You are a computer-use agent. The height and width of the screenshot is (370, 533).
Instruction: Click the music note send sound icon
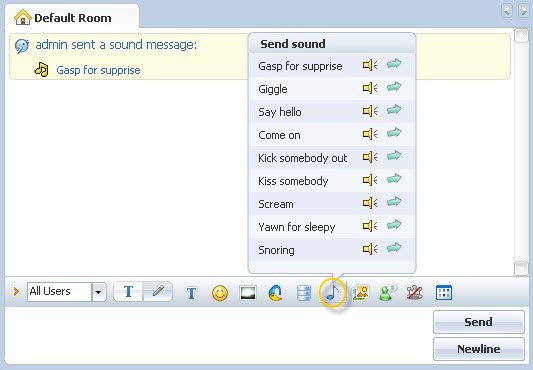[x=332, y=292]
